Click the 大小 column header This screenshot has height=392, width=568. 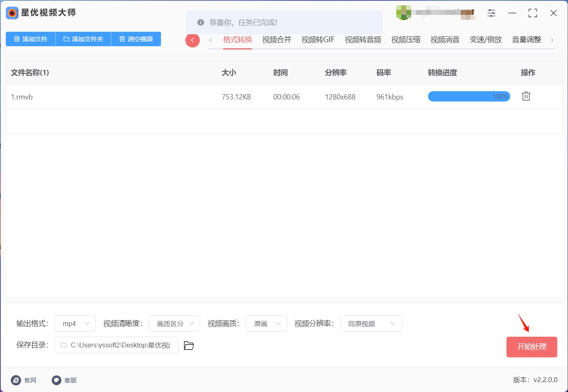click(x=229, y=73)
